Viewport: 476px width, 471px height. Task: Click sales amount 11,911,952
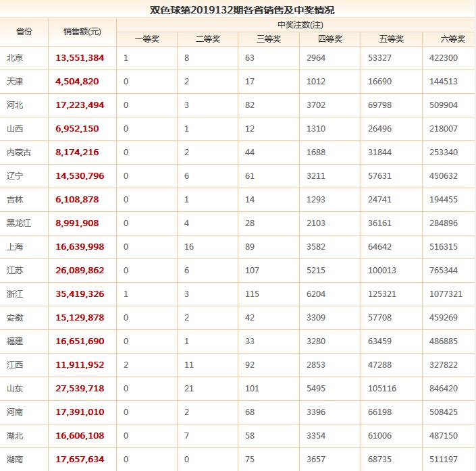[x=80, y=364]
